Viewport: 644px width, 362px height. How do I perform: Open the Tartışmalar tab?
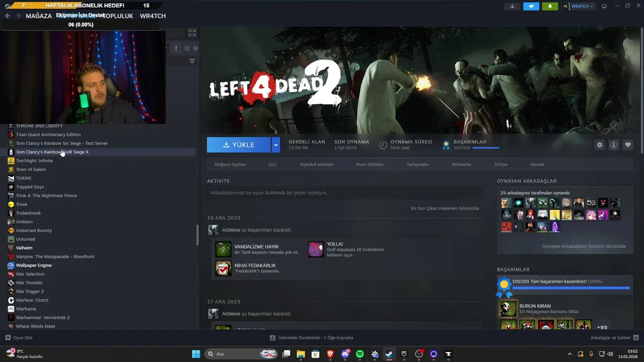(418, 164)
